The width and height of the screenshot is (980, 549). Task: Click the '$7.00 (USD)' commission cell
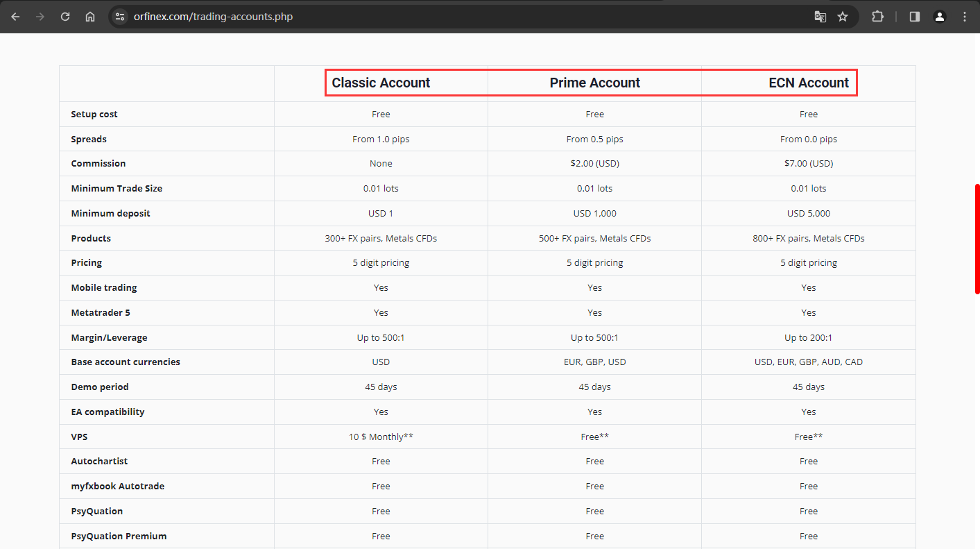(x=809, y=164)
